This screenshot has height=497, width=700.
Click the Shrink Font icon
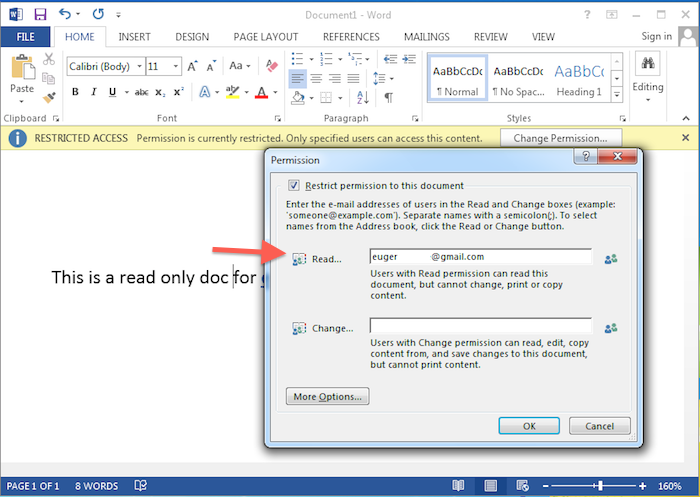click(x=211, y=67)
